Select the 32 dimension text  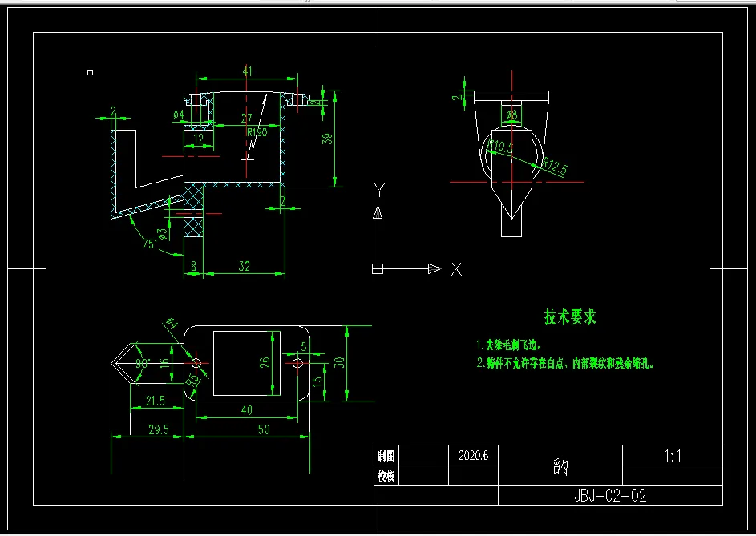coord(245,266)
